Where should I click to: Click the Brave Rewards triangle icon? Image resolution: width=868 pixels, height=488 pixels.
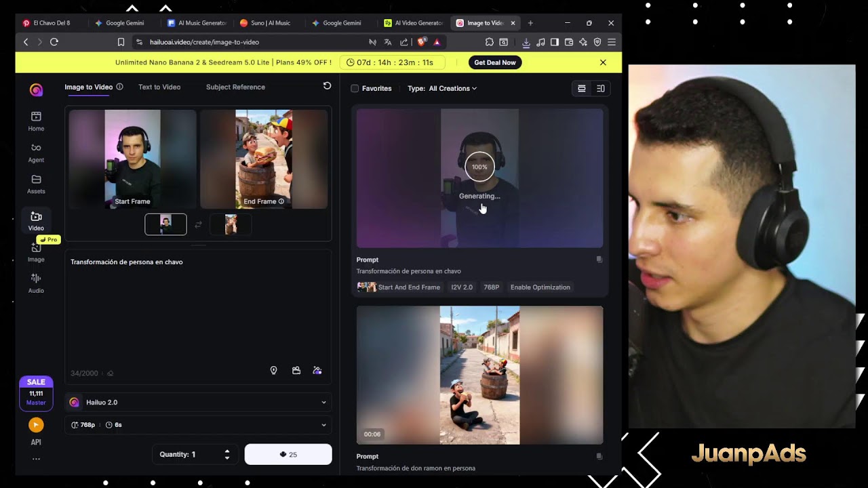pos(437,42)
